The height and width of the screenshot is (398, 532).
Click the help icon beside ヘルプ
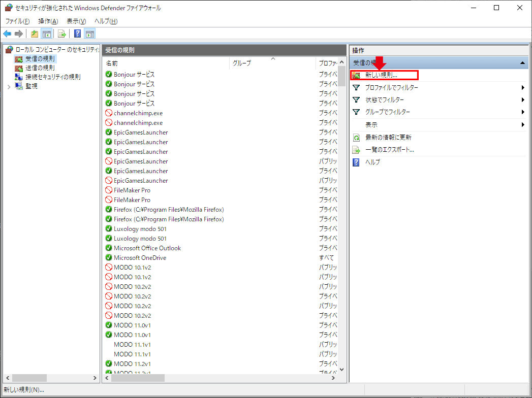point(356,162)
